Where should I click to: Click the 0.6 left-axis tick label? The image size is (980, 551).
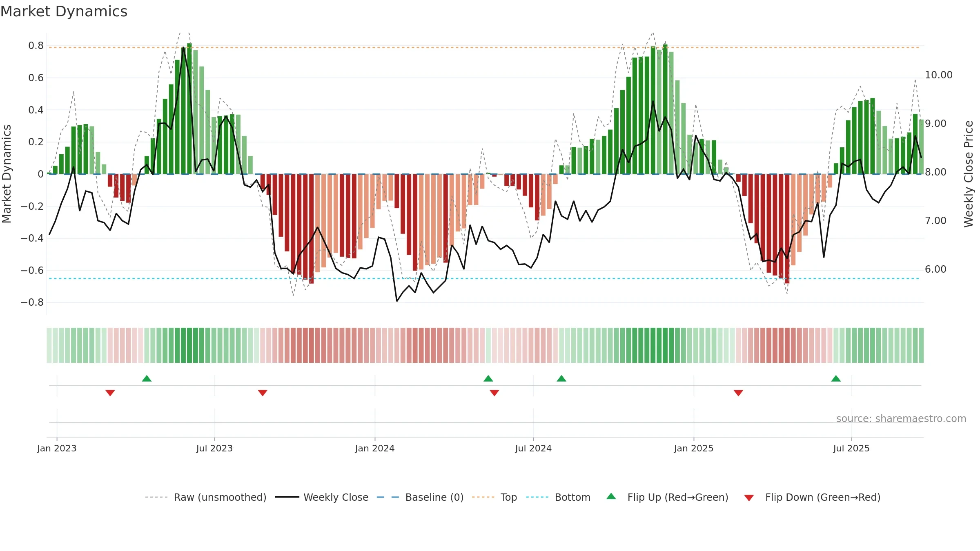tap(36, 78)
